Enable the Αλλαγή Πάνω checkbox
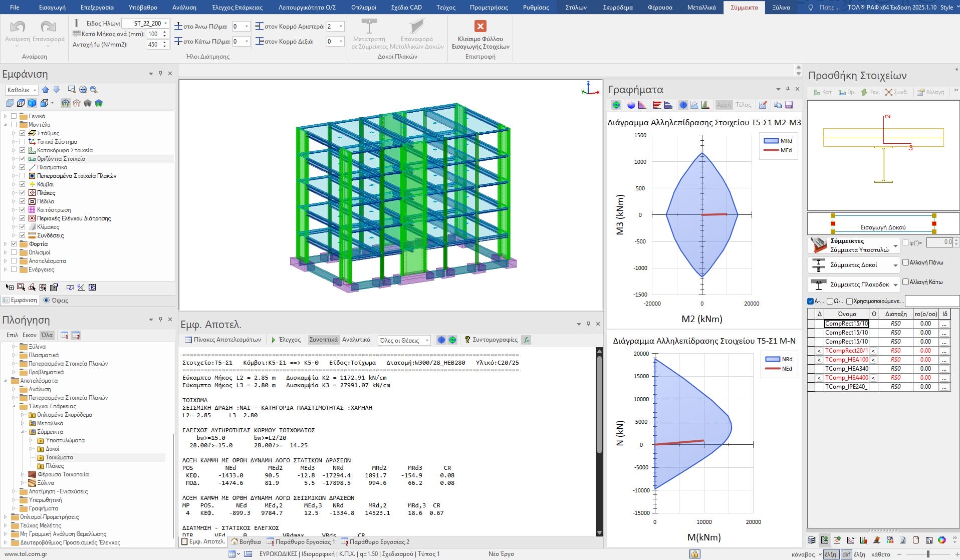This screenshot has height=560, width=960. [x=905, y=262]
